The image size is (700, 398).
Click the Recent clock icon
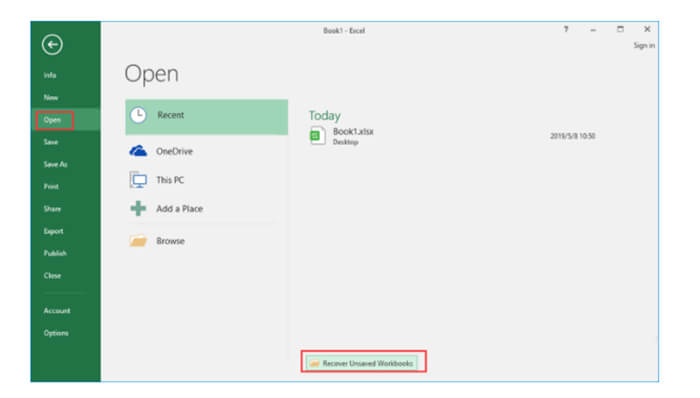[138, 115]
